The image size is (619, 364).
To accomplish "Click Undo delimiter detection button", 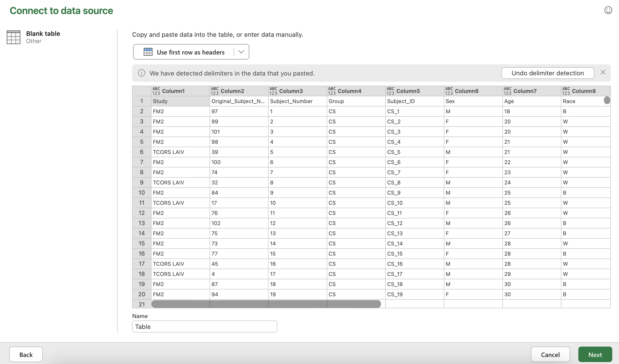I will click(548, 73).
